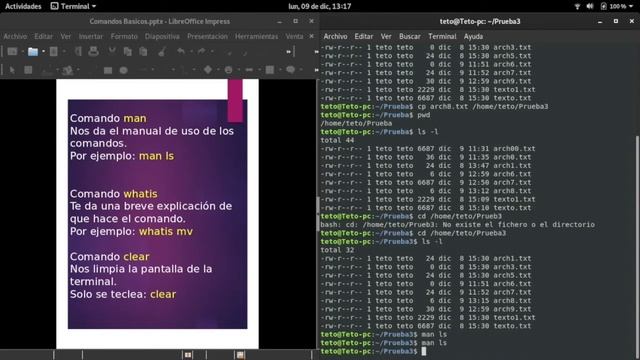Click the '/home/teto/Prueba' pwd output line

[356, 123]
